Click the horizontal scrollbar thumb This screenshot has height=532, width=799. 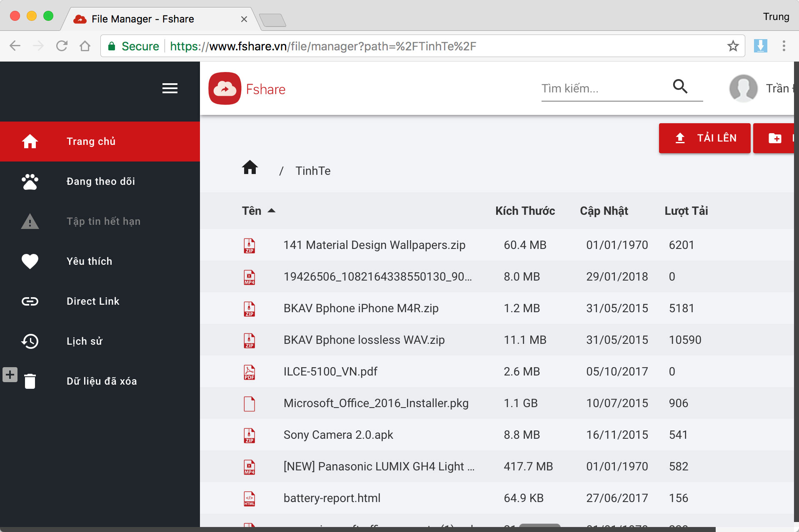(539, 525)
